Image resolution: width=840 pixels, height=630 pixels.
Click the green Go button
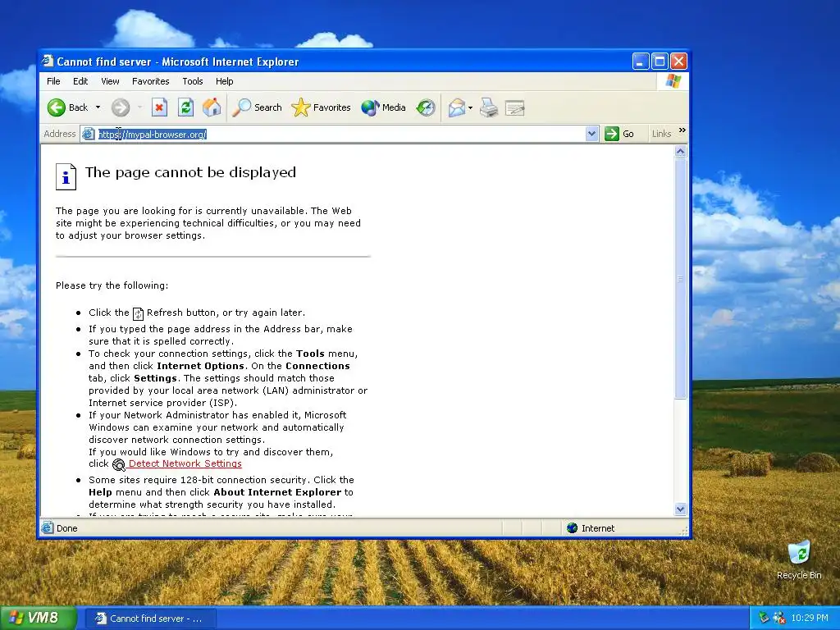620,134
